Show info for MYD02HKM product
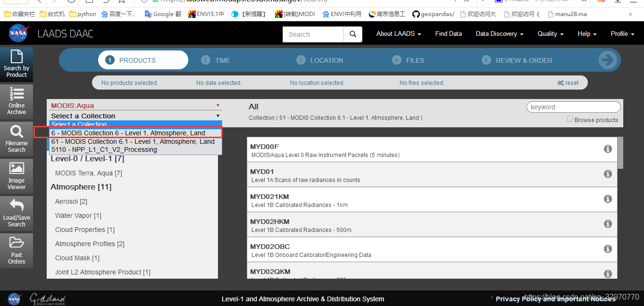The image size is (644, 306). [608, 224]
